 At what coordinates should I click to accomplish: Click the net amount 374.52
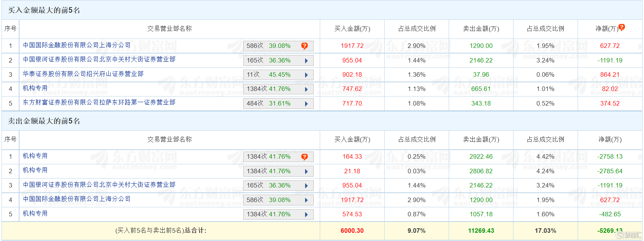click(610, 103)
